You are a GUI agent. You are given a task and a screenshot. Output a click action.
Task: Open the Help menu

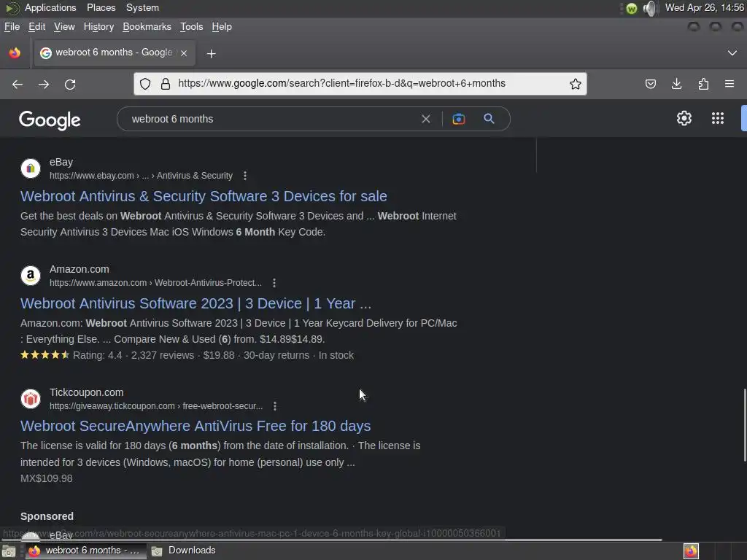coord(222,27)
